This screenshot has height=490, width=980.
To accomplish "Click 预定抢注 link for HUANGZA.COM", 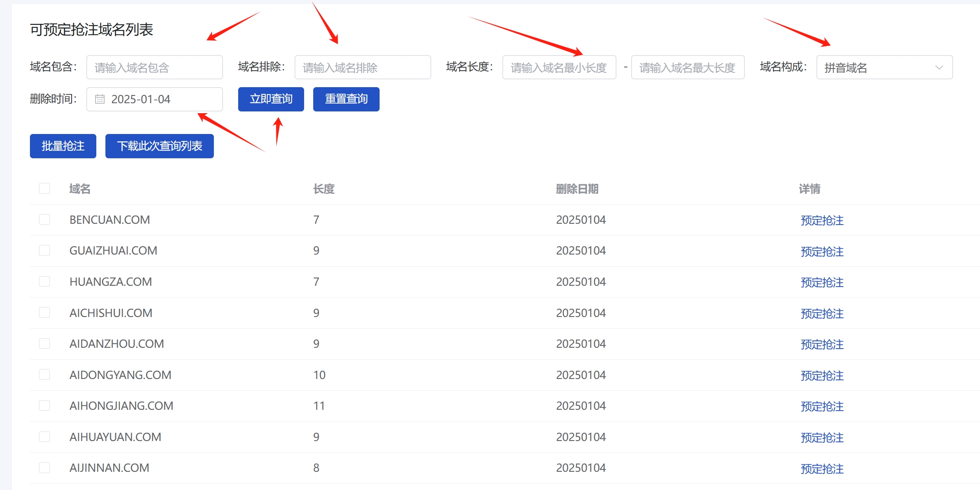I will [x=822, y=282].
